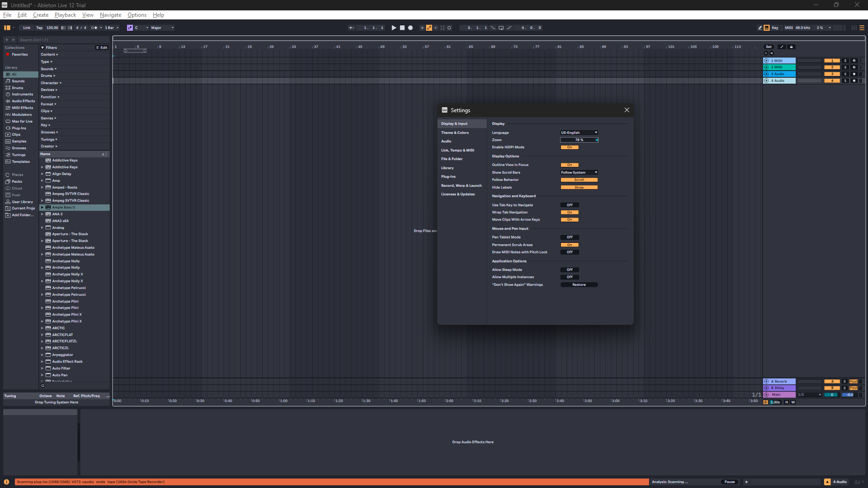The height and width of the screenshot is (488, 868).
Task: Click the Restore warnings button
Action: point(579,285)
